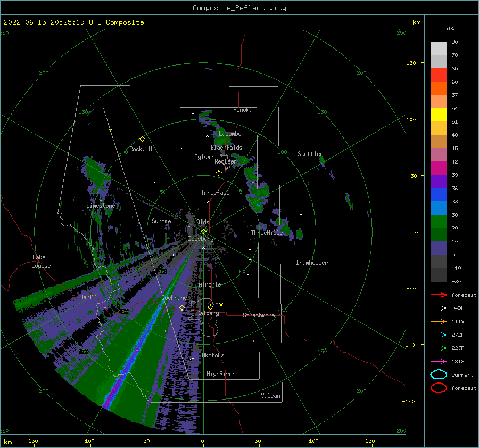The height and width of the screenshot is (448, 479).
Task: Click the purple reflectivity spike at the southwest edge
Action: (113, 395)
